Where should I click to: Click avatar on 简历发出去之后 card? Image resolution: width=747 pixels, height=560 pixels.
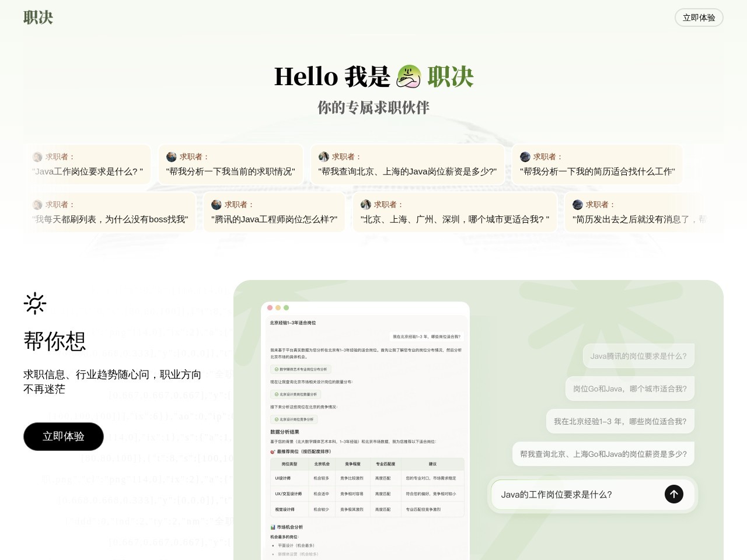coord(578,205)
